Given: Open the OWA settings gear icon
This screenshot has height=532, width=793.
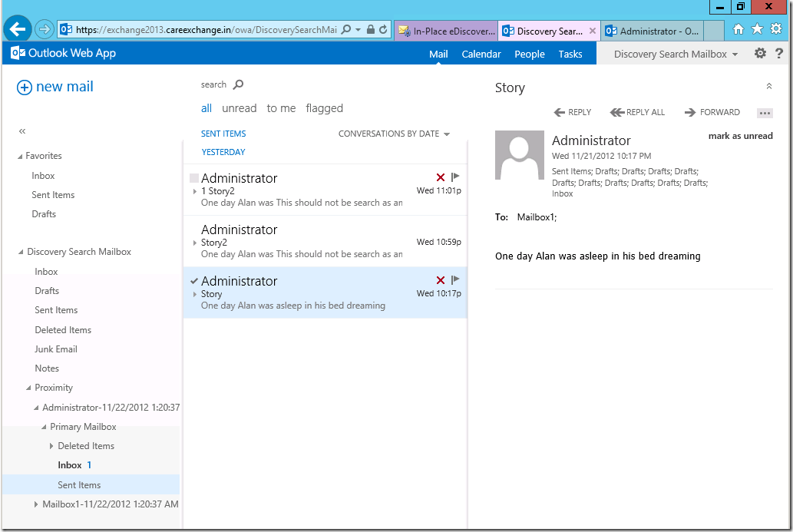Looking at the screenshot, I should tap(760, 53).
